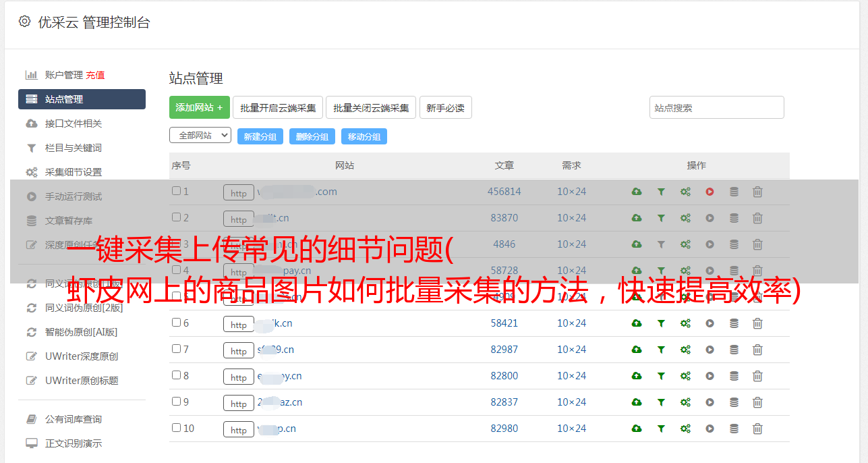
Task: Tick the checkbox for site row 2
Action: pos(176,217)
